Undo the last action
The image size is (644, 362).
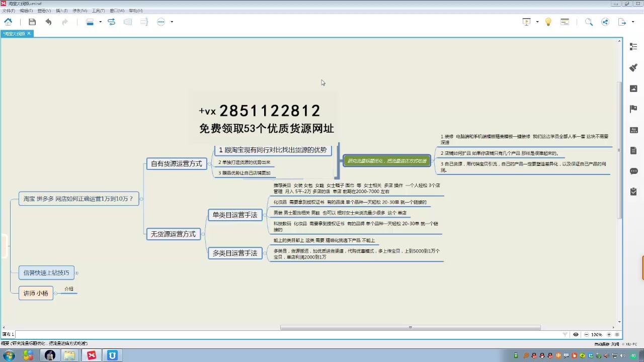point(48,22)
